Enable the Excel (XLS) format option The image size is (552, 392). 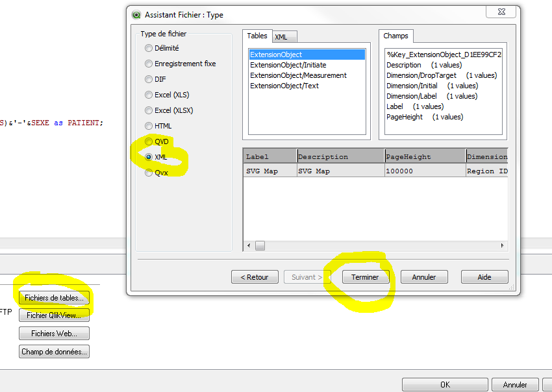pyautogui.click(x=149, y=95)
